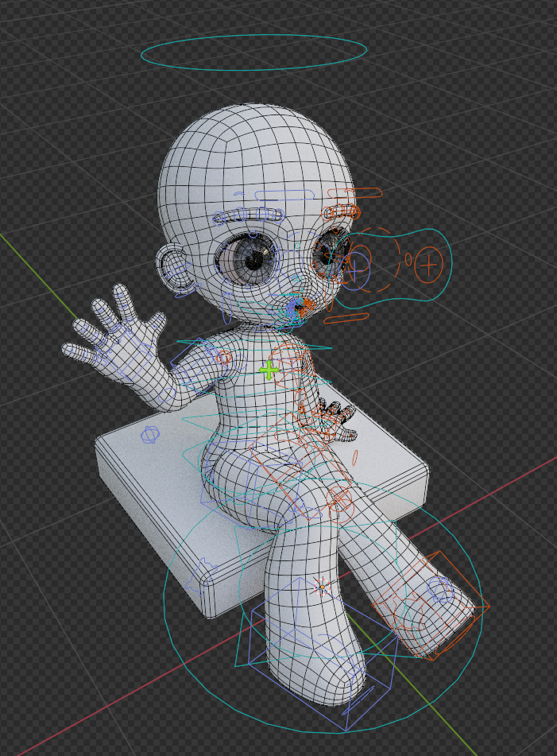Screen dimensions: 557x756
Task: Select the blue circle widget on the raised foot
Action: pyautogui.click(x=441, y=589)
